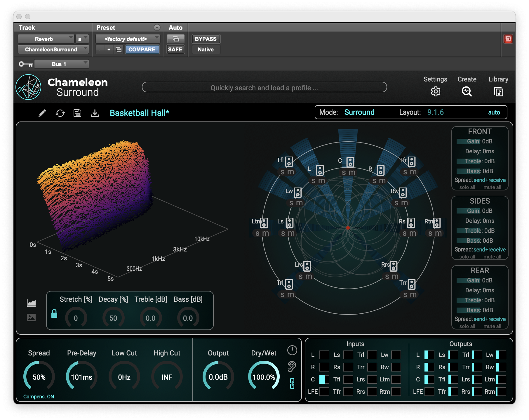The image size is (529, 420).
Task: Toggle the Dry/Wet link icon
Action: coord(292,383)
